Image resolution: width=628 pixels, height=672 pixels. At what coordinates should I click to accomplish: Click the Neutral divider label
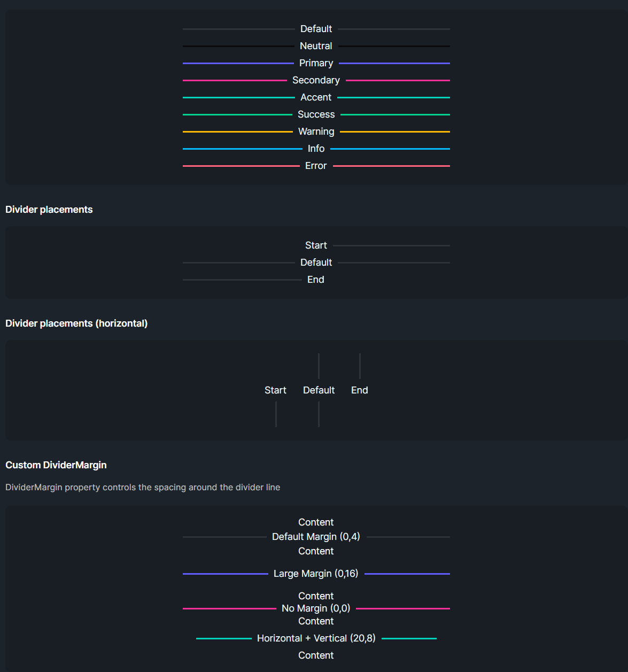click(316, 46)
